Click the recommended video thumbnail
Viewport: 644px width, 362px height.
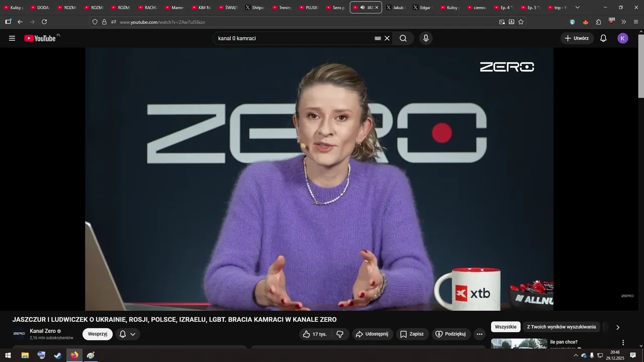tap(519, 343)
